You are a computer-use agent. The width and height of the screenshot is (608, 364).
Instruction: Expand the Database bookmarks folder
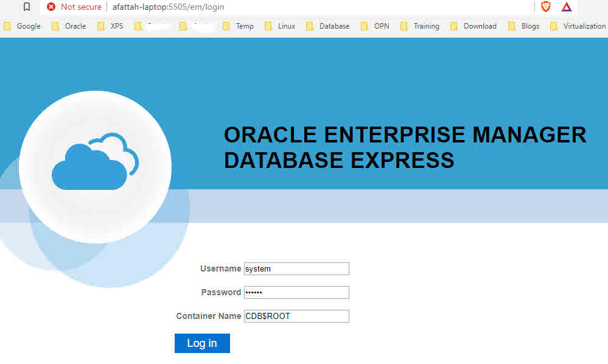tap(327, 26)
